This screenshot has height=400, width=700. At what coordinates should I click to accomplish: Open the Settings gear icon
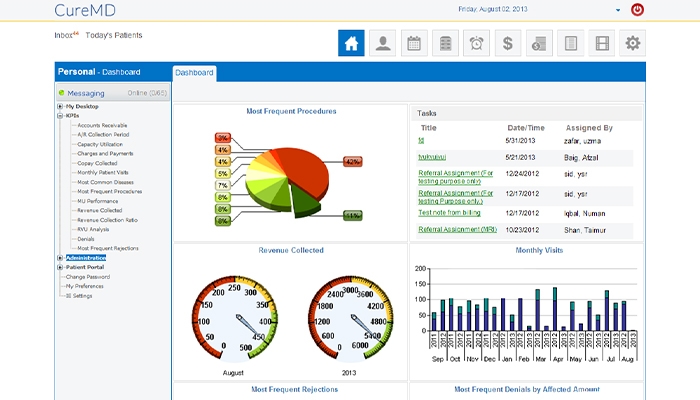point(632,43)
